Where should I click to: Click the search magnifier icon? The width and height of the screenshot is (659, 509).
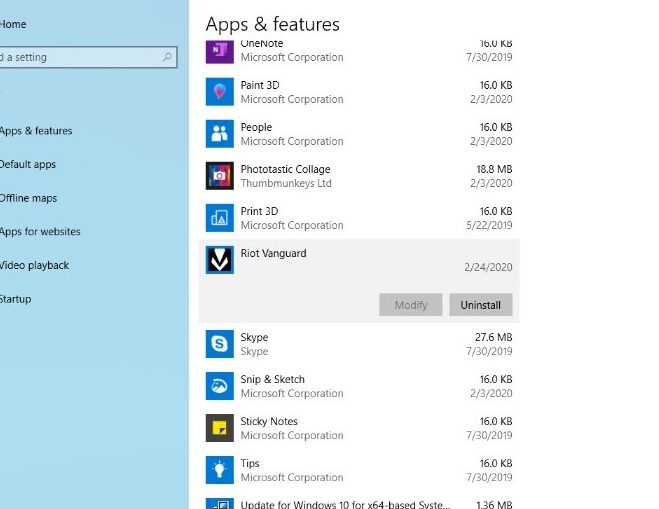(167, 58)
